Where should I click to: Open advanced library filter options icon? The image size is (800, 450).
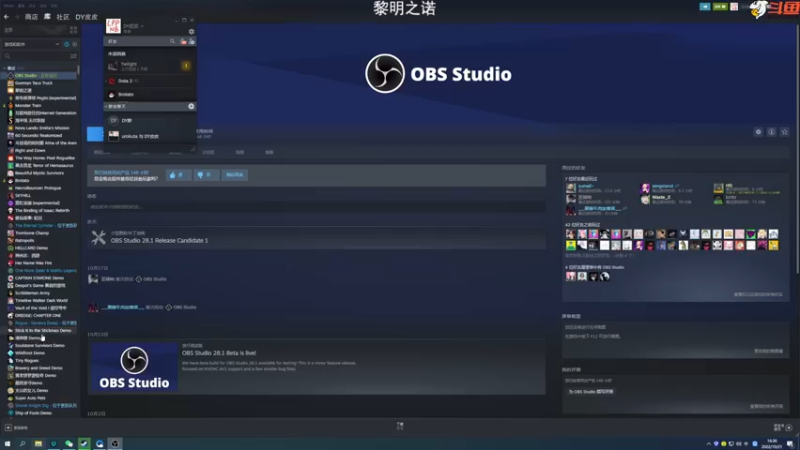point(73,56)
